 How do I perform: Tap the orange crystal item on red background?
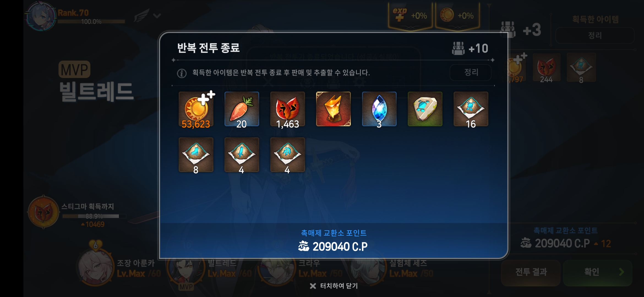tap(333, 109)
